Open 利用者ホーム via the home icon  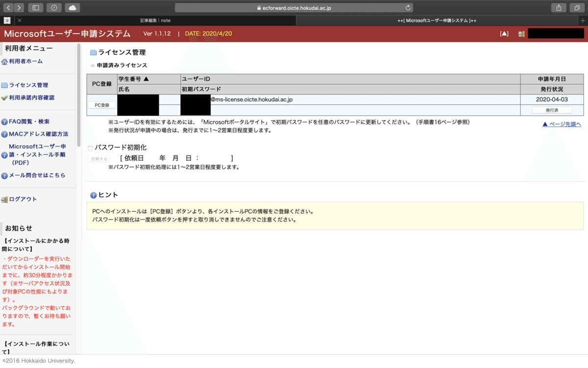point(4,61)
